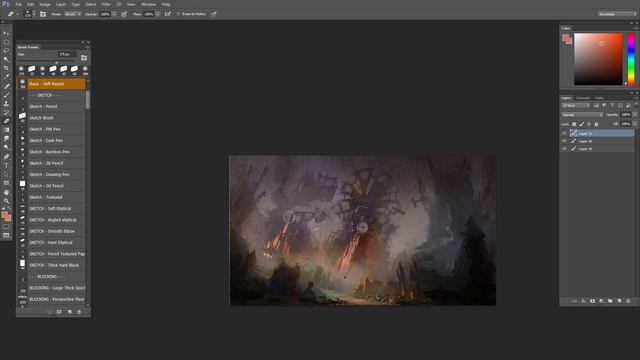Create new brush preset icon
Viewport: 640px width, 360px height.
pyautogui.click(x=69, y=312)
